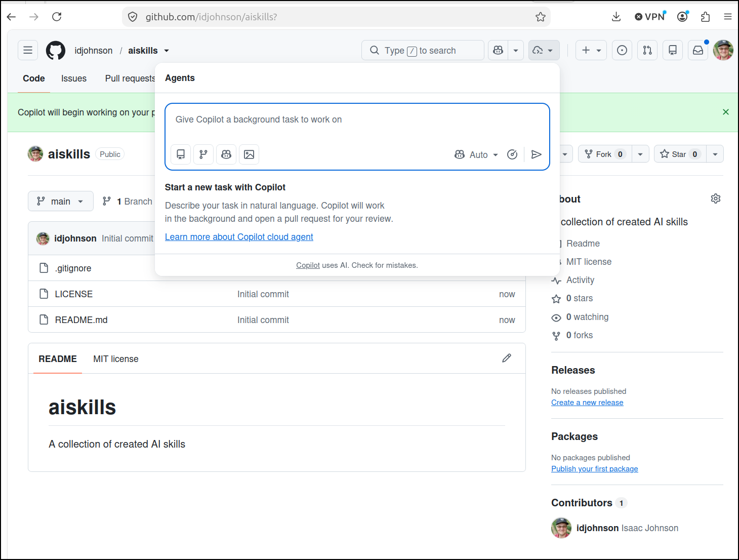This screenshot has width=739, height=560.
Task: Switch to the Issues tab
Action: (x=74, y=78)
